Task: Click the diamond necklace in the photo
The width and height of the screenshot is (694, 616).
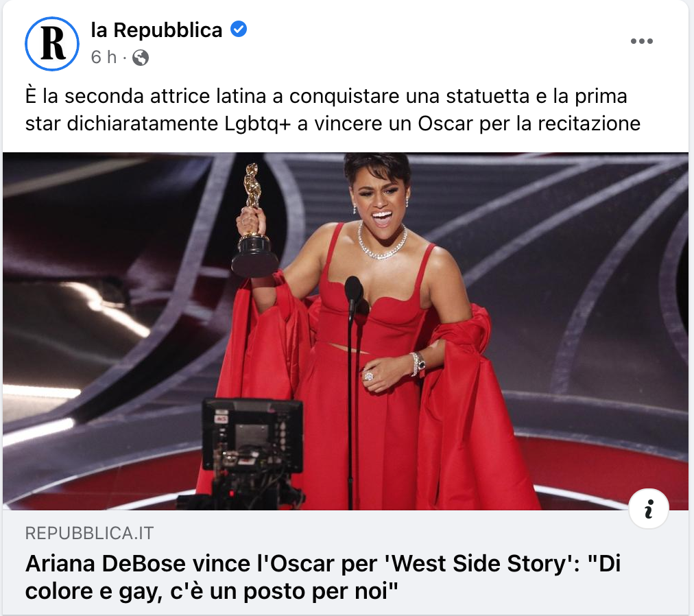Action: [381, 243]
